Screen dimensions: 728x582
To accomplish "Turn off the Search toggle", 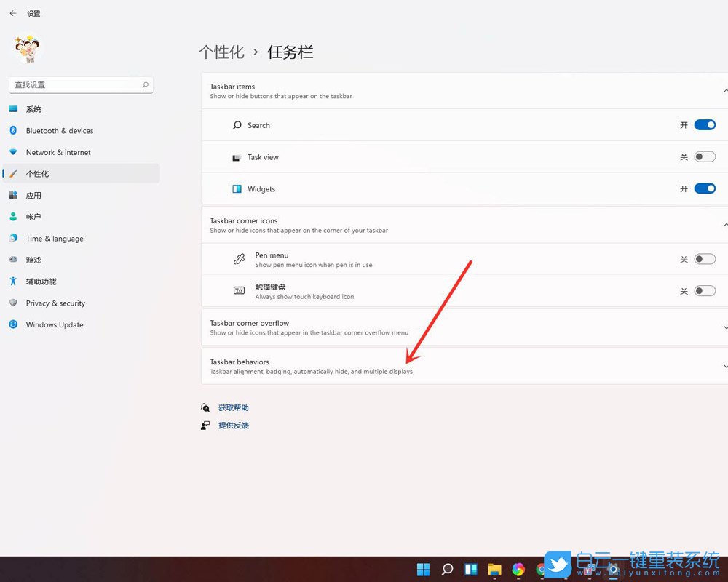I will (x=704, y=124).
